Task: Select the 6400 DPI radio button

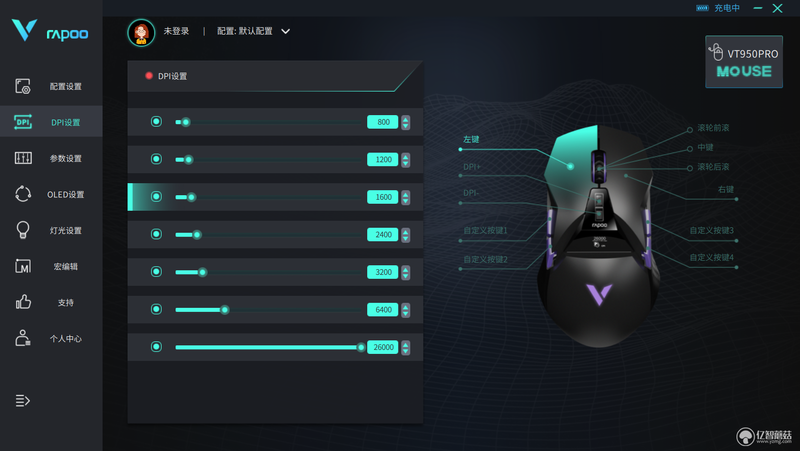Action: point(156,309)
